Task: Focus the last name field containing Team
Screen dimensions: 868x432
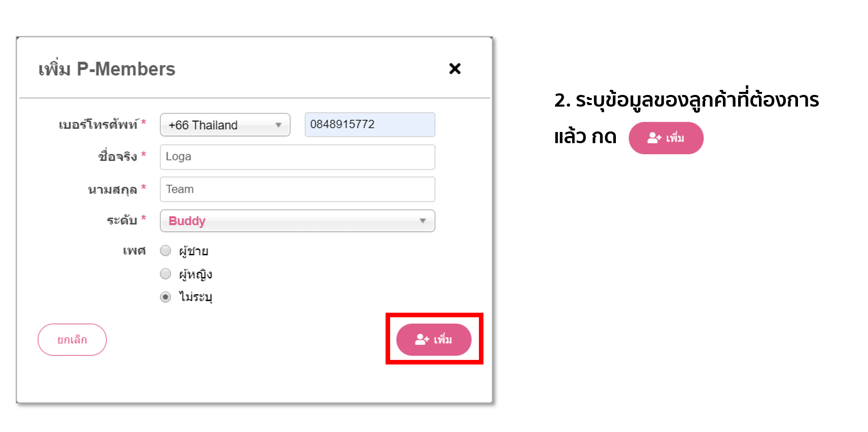Action: [x=297, y=189]
